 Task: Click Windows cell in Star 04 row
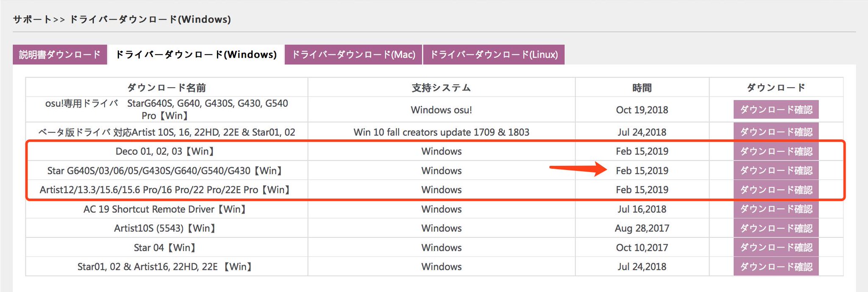(441, 248)
